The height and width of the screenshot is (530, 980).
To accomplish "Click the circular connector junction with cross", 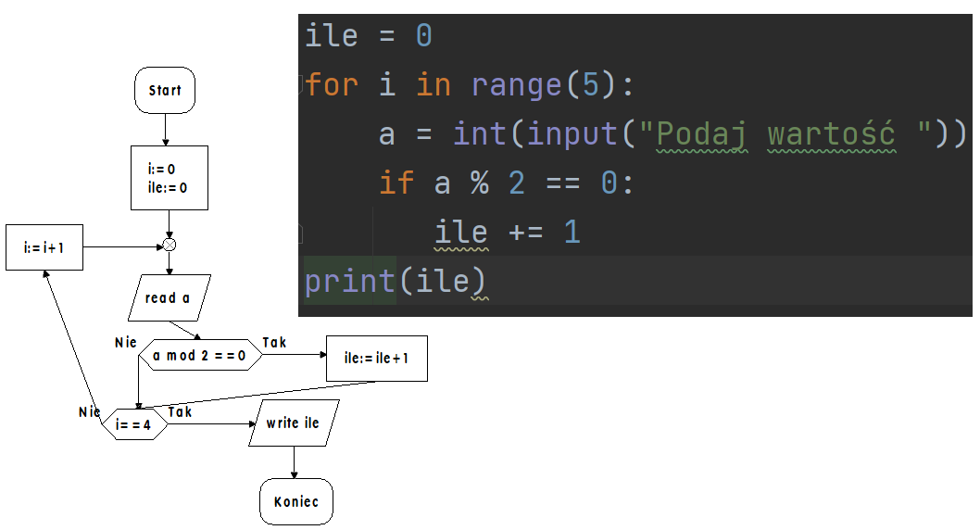I will coord(170,246).
